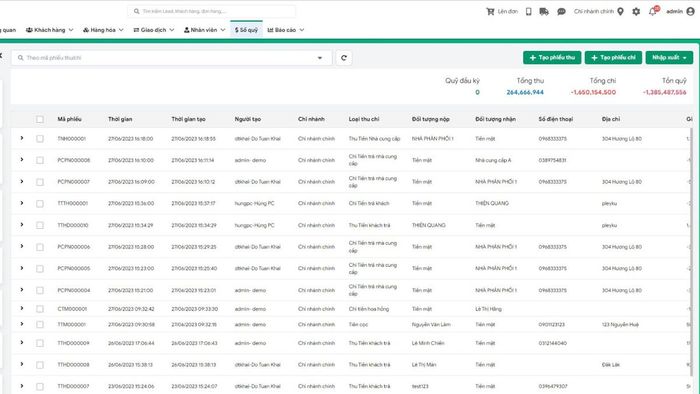700x394 pixels.
Task: Click Nhà cung cấp A cell
Action: (493, 160)
